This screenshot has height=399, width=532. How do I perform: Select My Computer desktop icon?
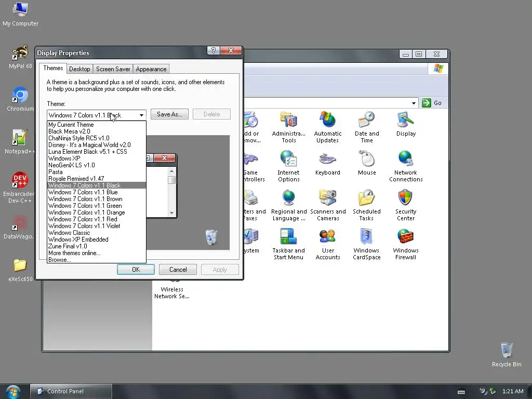(20, 14)
